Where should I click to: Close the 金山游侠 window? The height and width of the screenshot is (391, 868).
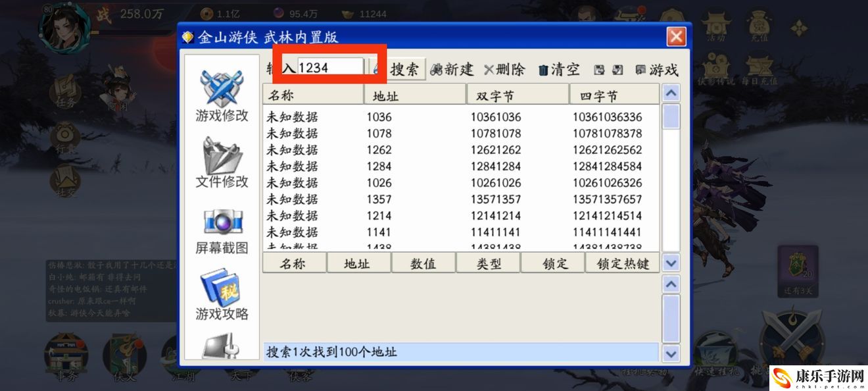tap(676, 36)
